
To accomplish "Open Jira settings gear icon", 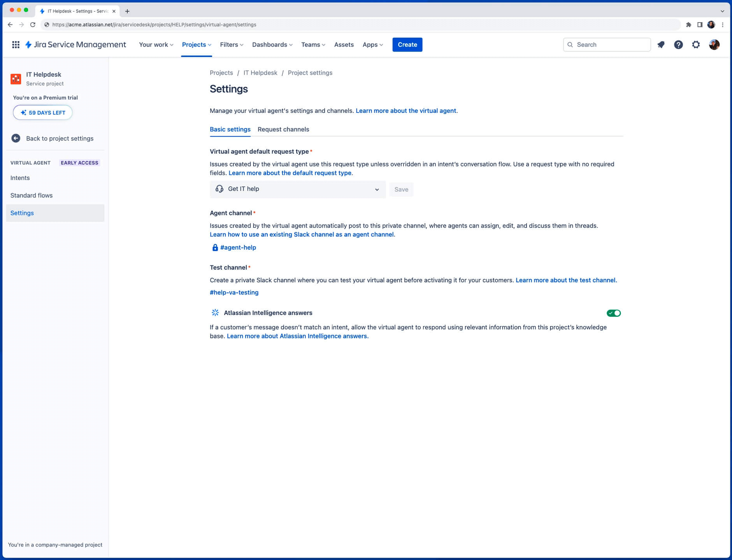I will (696, 45).
